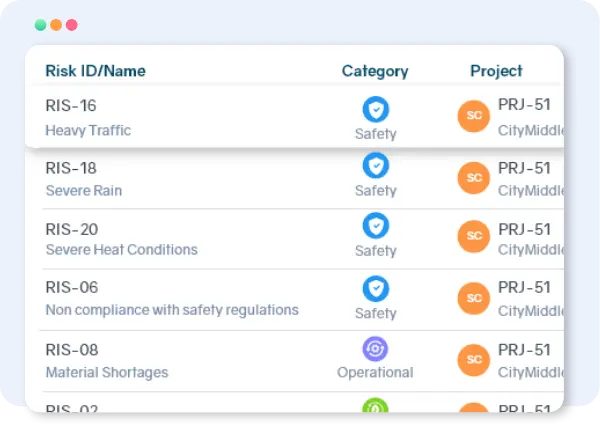Sort by the Category column header
600x431 pixels.
tap(375, 71)
